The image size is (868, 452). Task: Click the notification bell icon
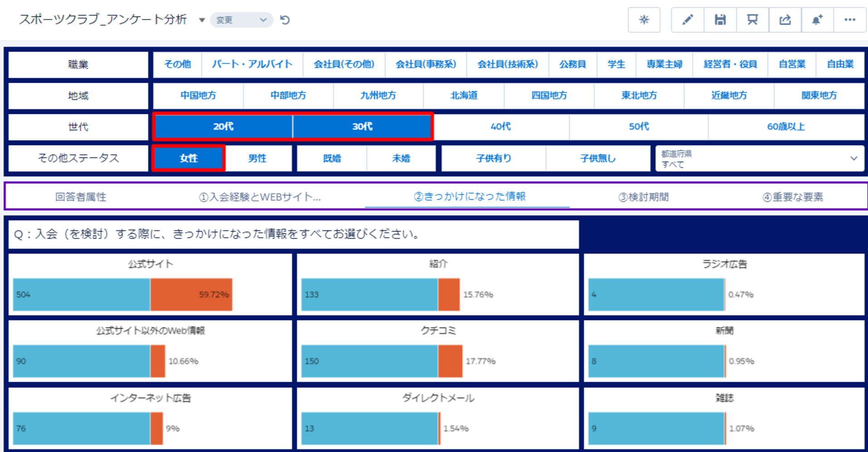(x=817, y=20)
